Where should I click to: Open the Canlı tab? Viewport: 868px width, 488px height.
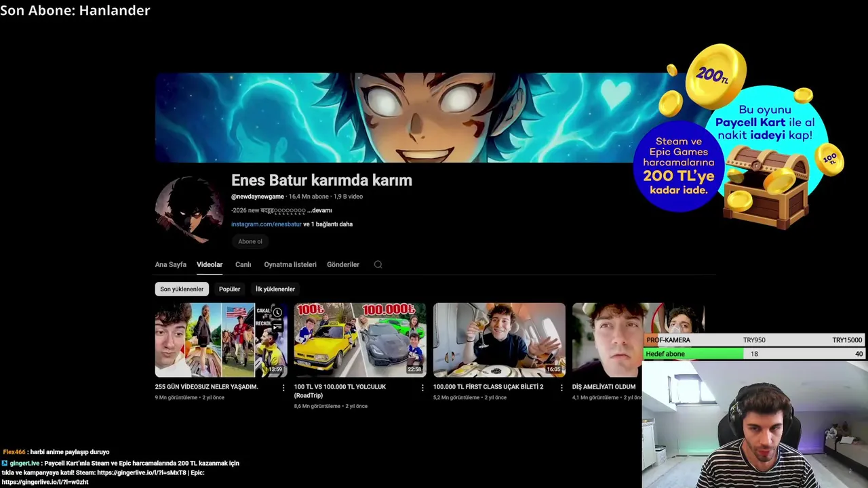point(243,264)
